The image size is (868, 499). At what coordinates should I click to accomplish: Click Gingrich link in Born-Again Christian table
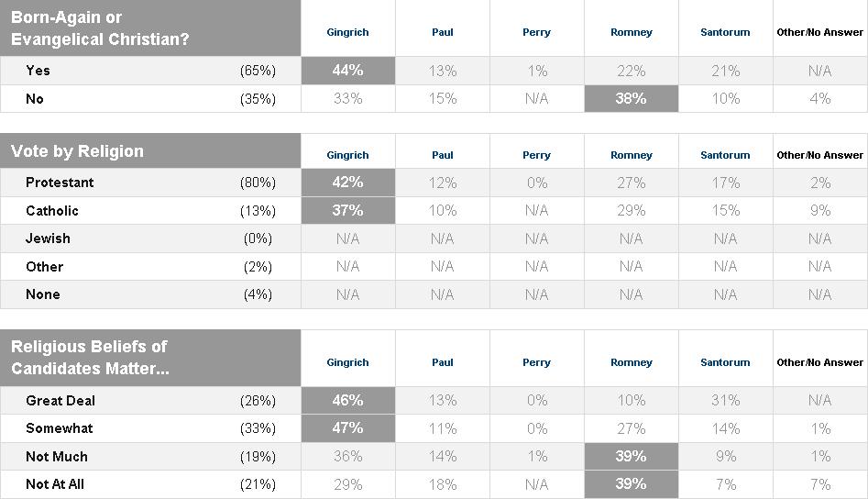coord(347,32)
